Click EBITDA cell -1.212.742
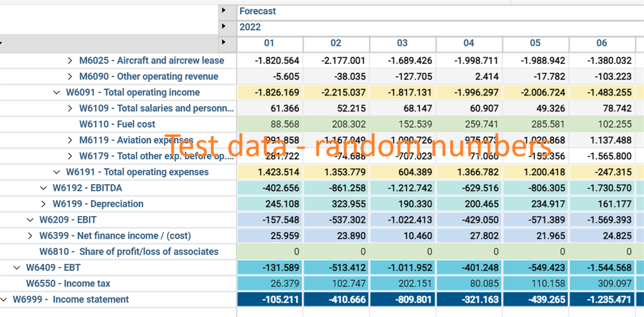644x317 pixels. point(403,188)
